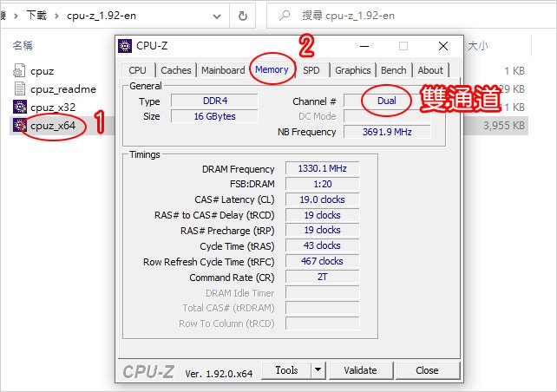Click the DDR4 memory type value
Screen dimensions: 557x392
[x=214, y=101]
